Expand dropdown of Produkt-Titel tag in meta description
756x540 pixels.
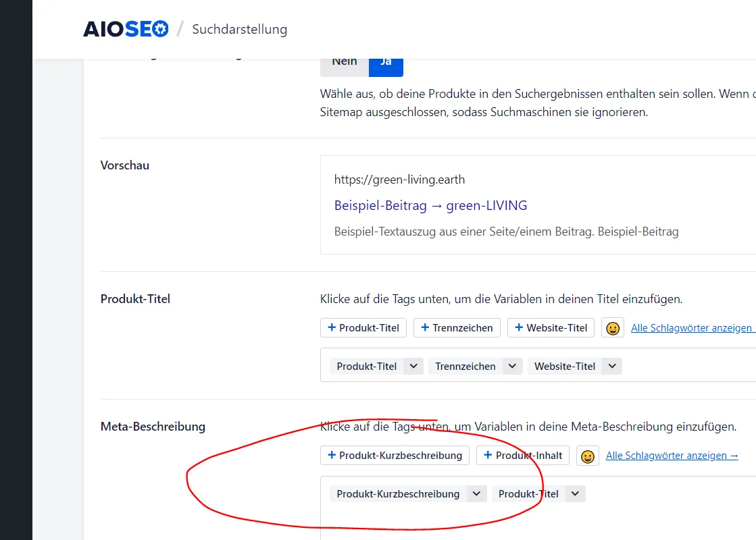pos(575,493)
